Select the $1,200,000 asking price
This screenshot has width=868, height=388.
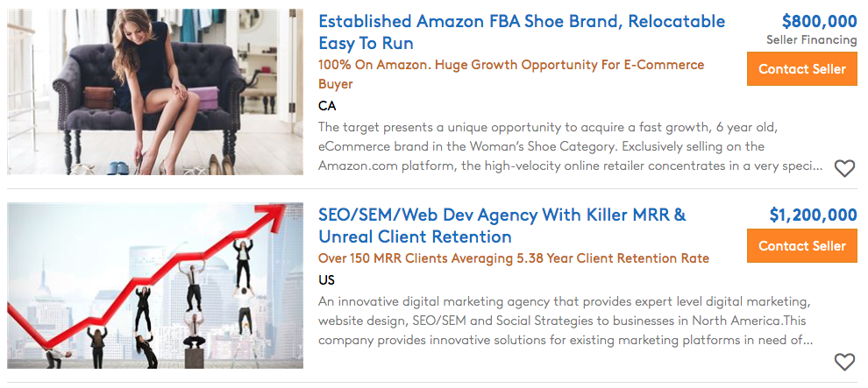pos(813,215)
